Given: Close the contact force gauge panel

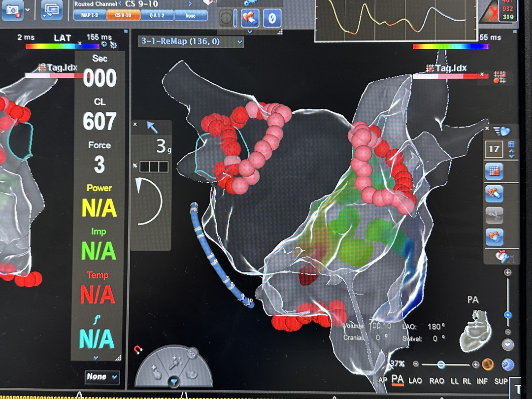Looking at the screenshot, I should pos(135,124).
